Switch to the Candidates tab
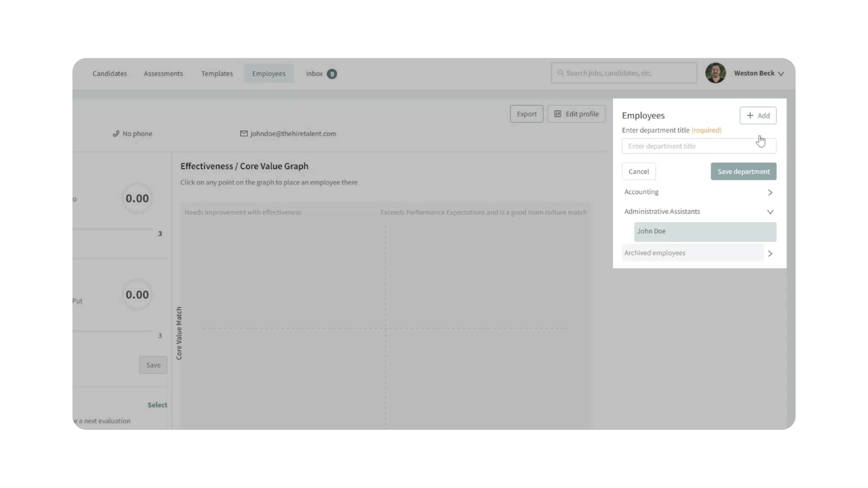The height and width of the screenshot is (488, 868). 110,73
